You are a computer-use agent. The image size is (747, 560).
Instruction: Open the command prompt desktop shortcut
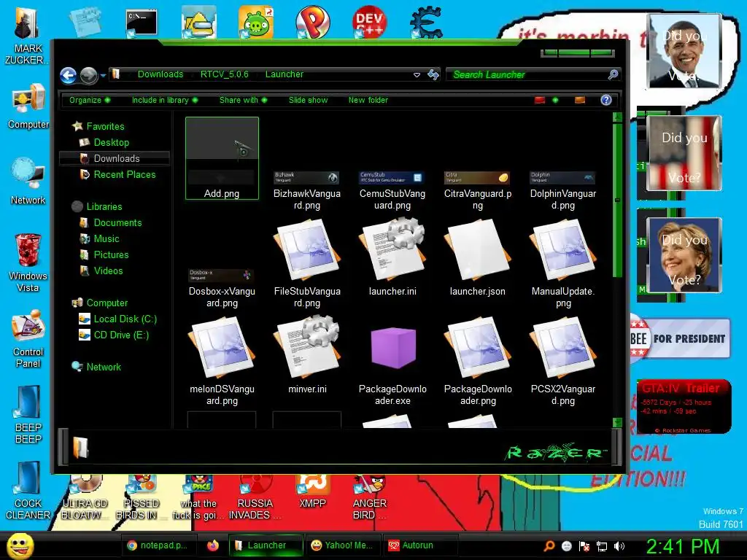coord(142,23)
